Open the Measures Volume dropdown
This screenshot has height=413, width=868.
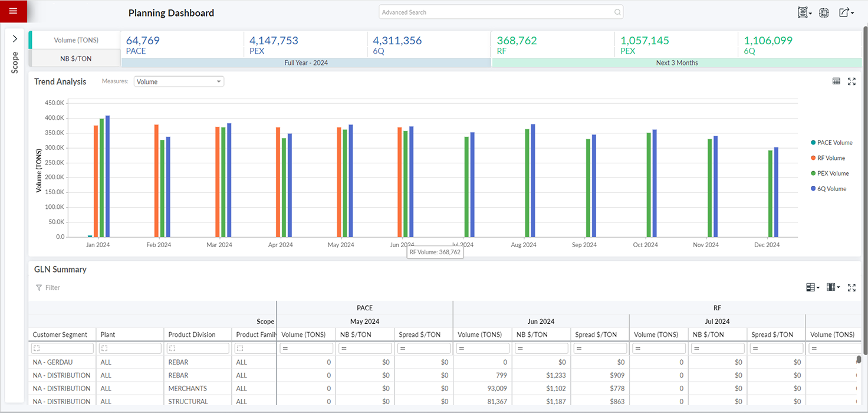179,82
